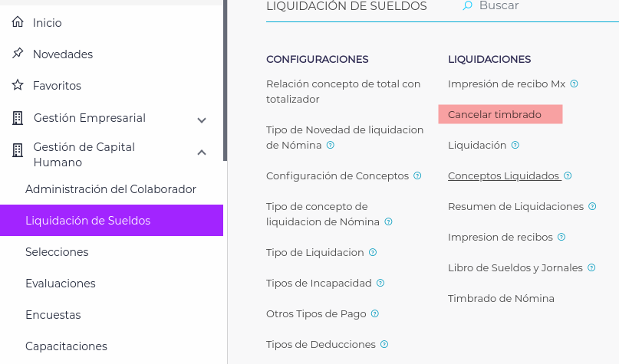Open the Conceptos Liquidados link
Image resolution: width=619 pixels, height=364 pixels.
pyautogui.click(x=503, y=175)
